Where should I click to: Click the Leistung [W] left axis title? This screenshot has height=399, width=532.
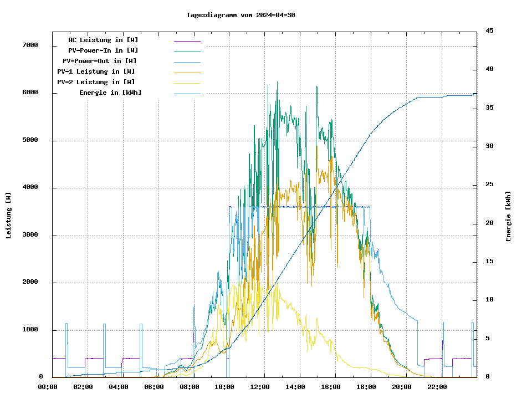coord(8,216)
